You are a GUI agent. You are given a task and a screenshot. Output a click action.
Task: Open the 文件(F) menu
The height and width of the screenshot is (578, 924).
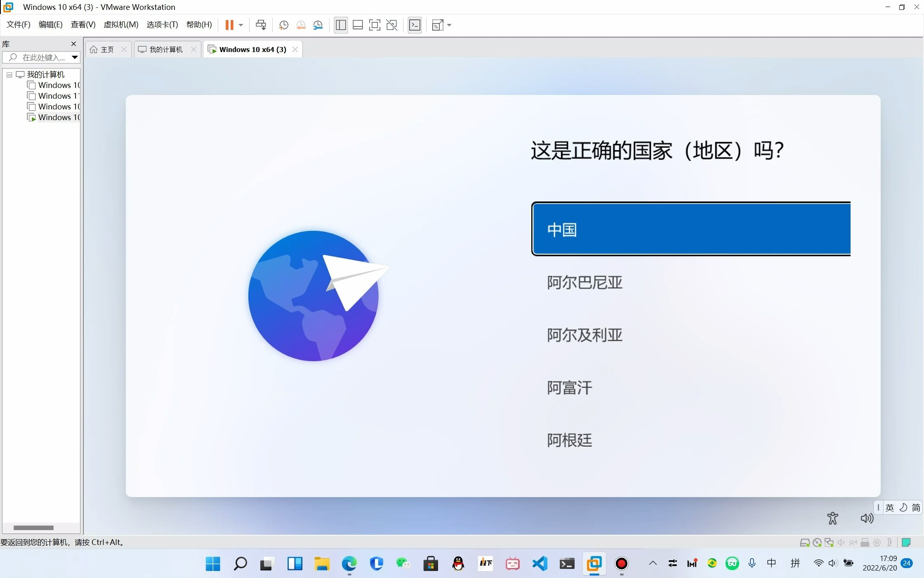click(x=19, y=25)
